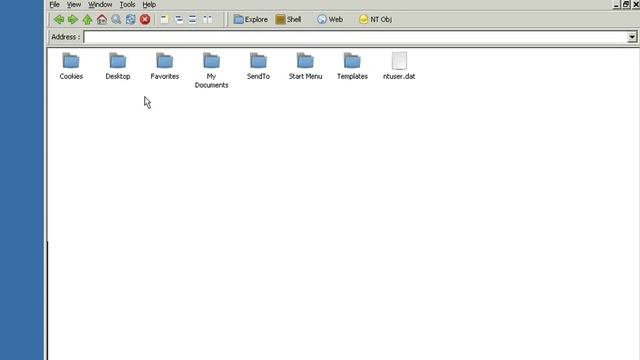Open the Tools menu

127,4
